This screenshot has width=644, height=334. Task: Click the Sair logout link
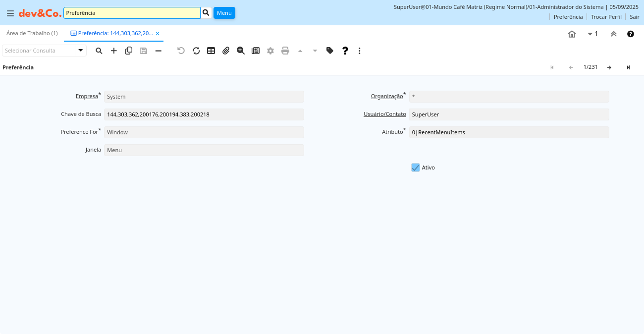click(x=634, y=17)
